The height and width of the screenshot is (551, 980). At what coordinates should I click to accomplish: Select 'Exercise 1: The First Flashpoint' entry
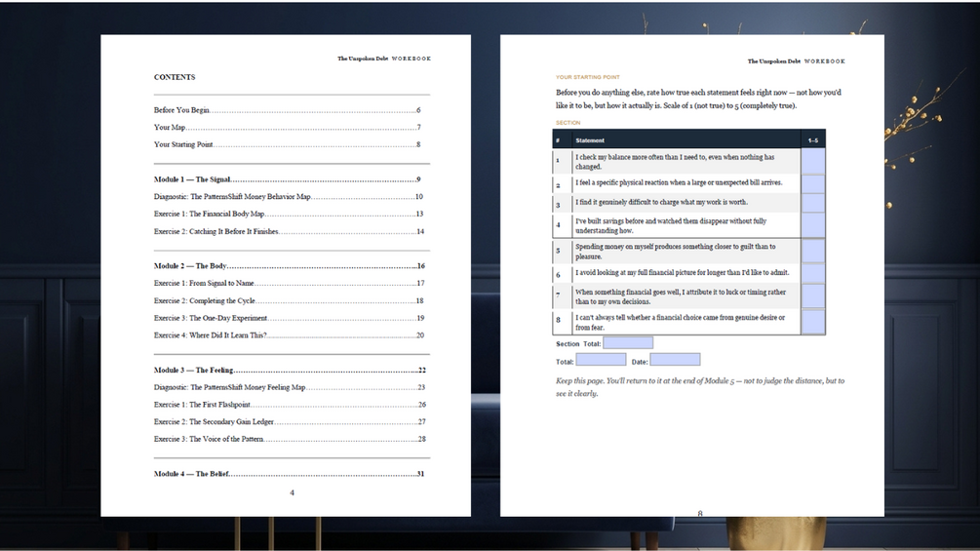pos(290,405)
